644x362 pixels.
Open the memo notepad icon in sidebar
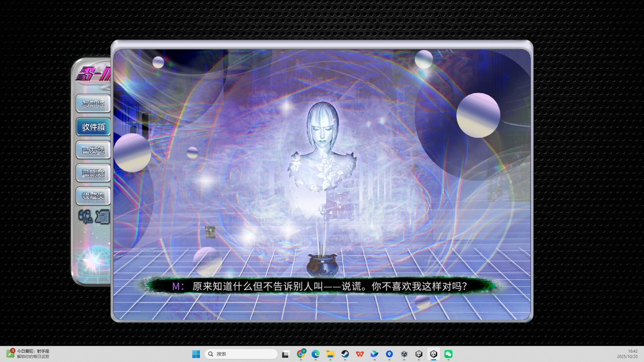tap(102, 217)
